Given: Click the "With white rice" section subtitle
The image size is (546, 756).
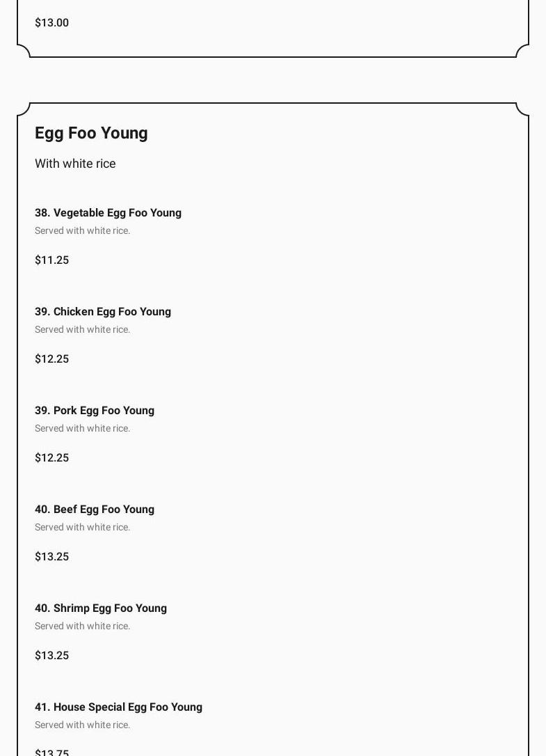Looking at the screenshot, I should pyautogui.click(x=75, y=164).
